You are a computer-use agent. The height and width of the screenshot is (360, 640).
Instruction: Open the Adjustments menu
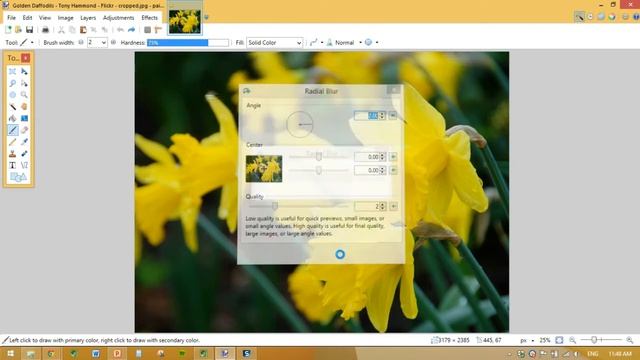tap(118, 18)
